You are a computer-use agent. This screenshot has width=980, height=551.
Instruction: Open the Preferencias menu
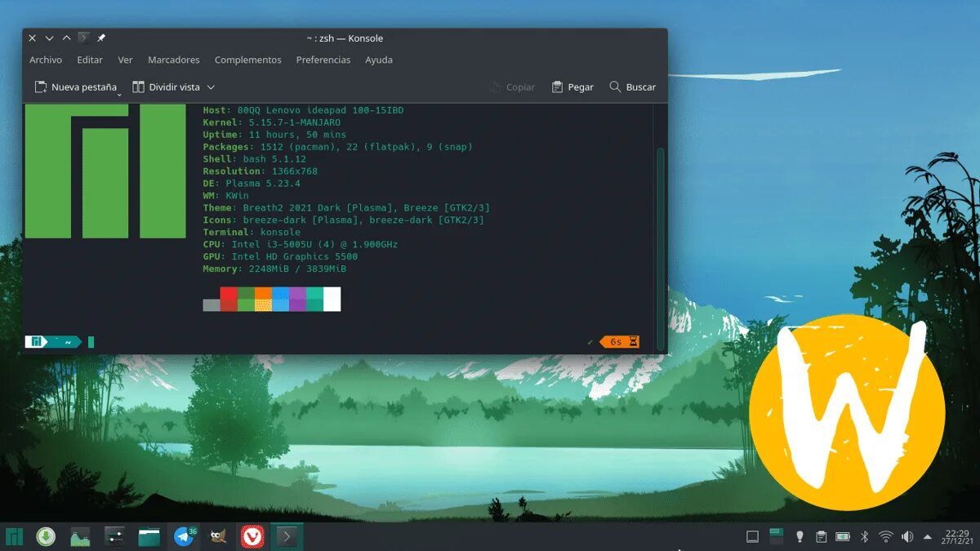[x=323, y=60]
